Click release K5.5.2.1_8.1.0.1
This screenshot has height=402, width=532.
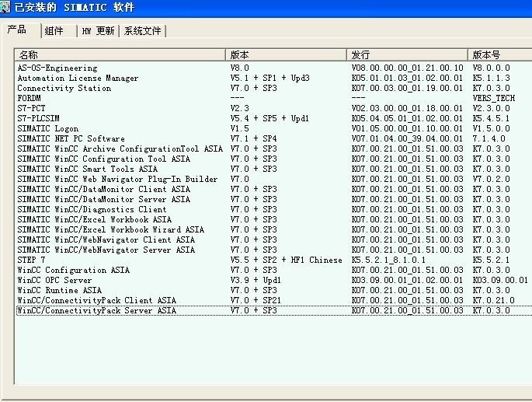[x=388, y=260]
